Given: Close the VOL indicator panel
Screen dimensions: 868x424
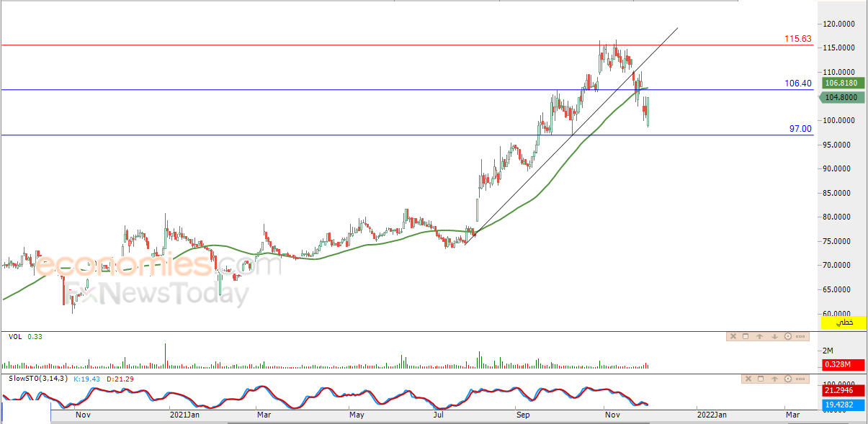Looking at the screenshot, I should point(733,336).
